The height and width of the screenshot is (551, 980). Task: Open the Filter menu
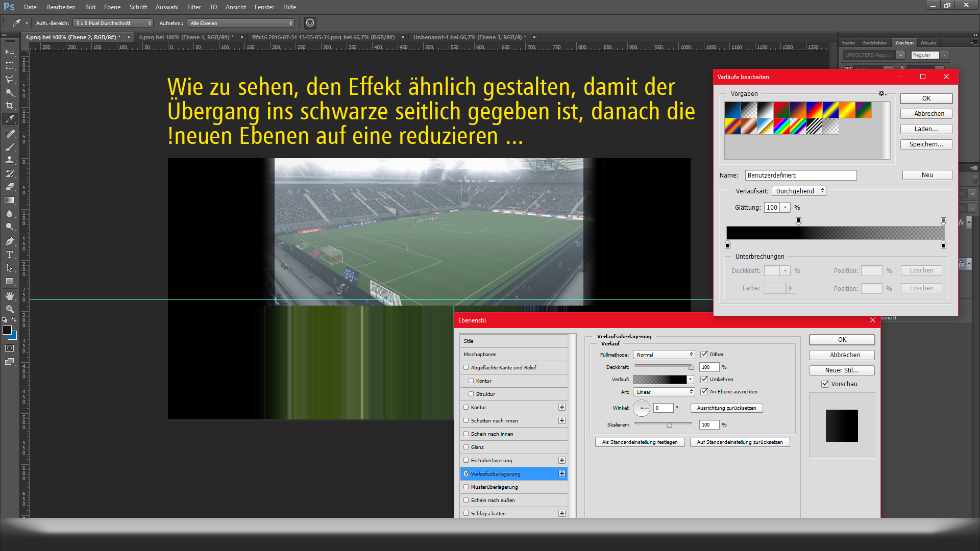(x=194, y=7)
